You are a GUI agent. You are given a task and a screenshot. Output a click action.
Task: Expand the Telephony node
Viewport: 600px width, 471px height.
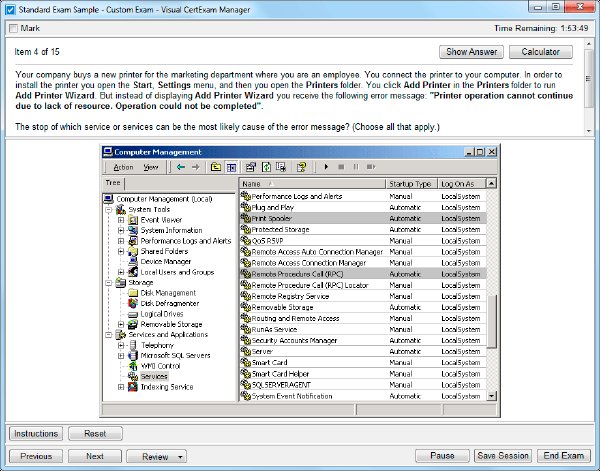pos(121,346)
